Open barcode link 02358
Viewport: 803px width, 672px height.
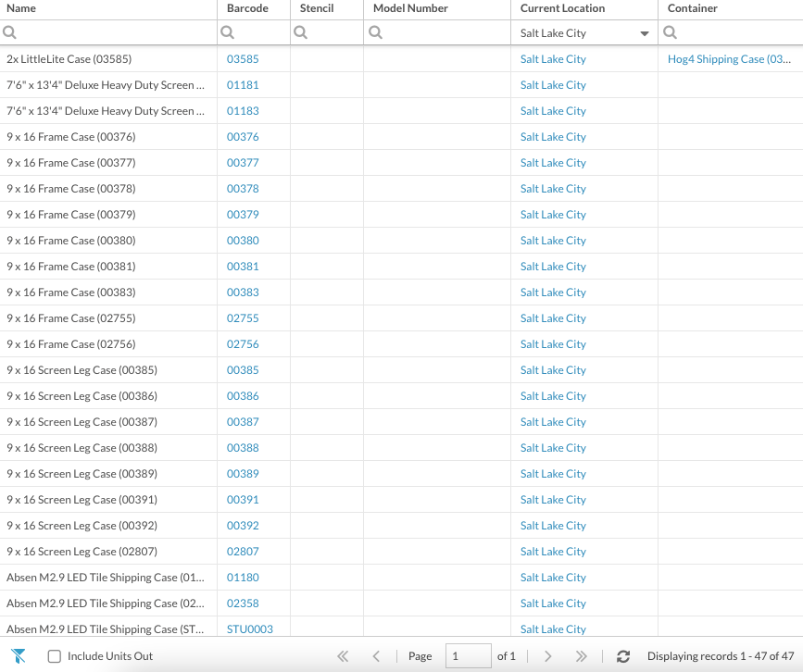click(x=243, y=604)
